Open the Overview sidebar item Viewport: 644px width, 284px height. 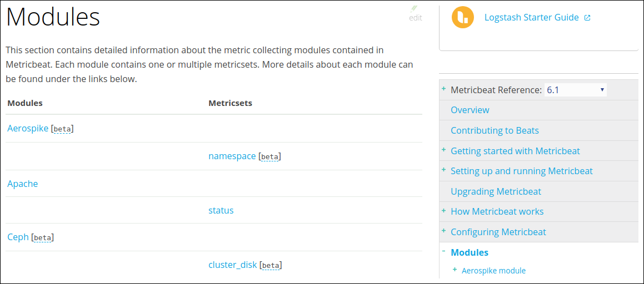[x=470, y=110]
